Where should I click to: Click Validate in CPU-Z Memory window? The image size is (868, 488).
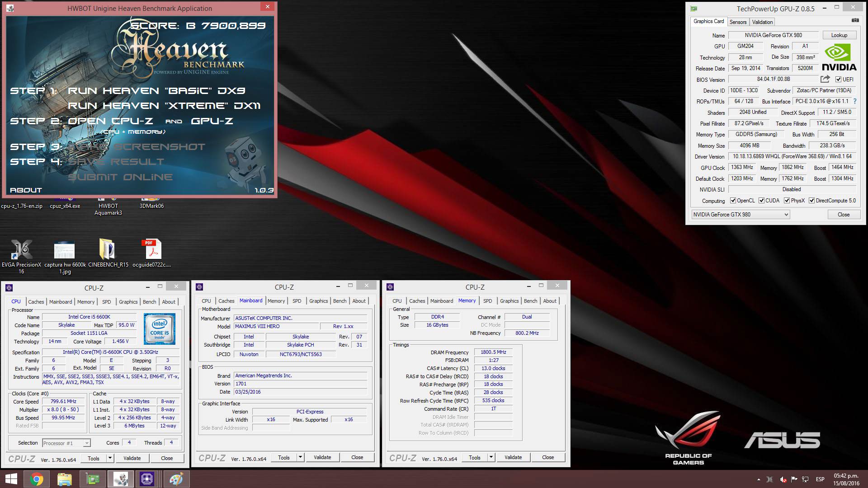coord(513,457)
